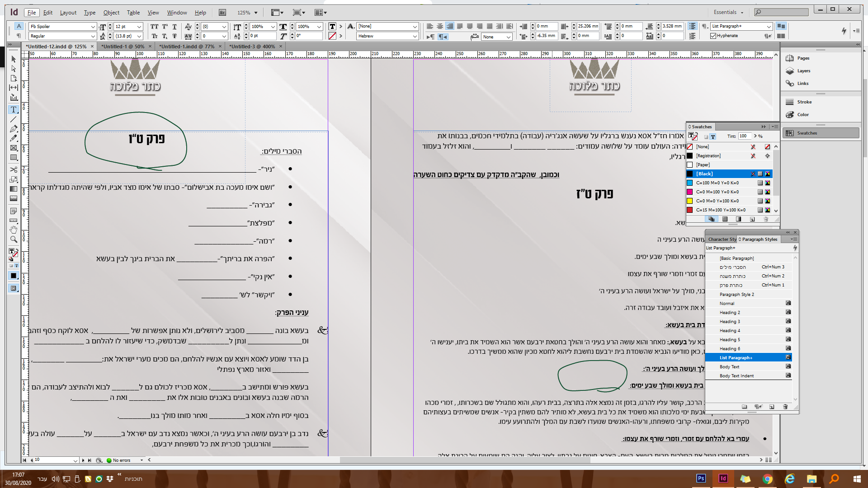Open Photoshop from the taskbar
Viewport: 868px width, 488px height.
click(701, 479)
